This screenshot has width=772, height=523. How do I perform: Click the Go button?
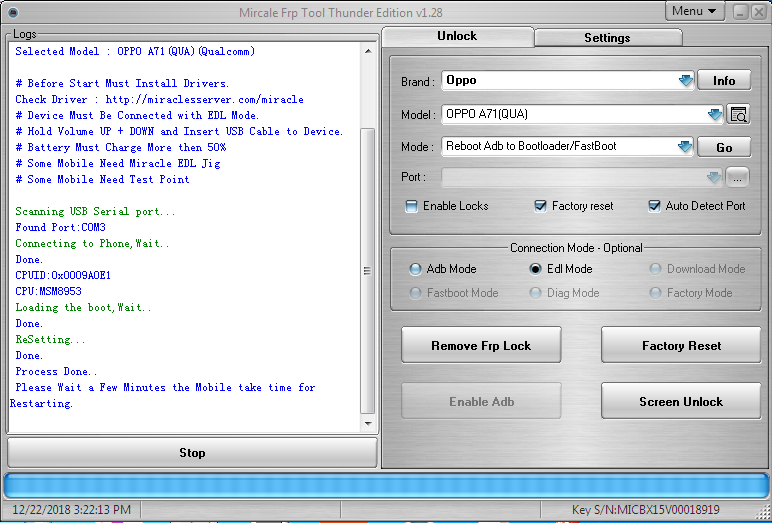tap(724, 147)
